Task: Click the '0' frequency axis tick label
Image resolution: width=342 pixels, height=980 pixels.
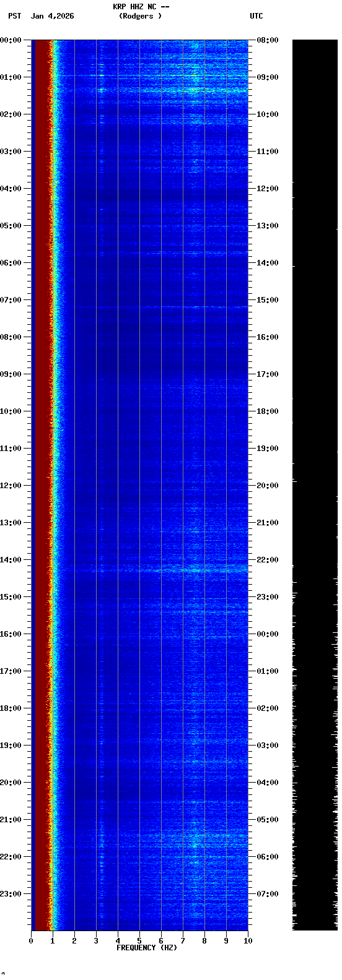Action: point(31,941)
